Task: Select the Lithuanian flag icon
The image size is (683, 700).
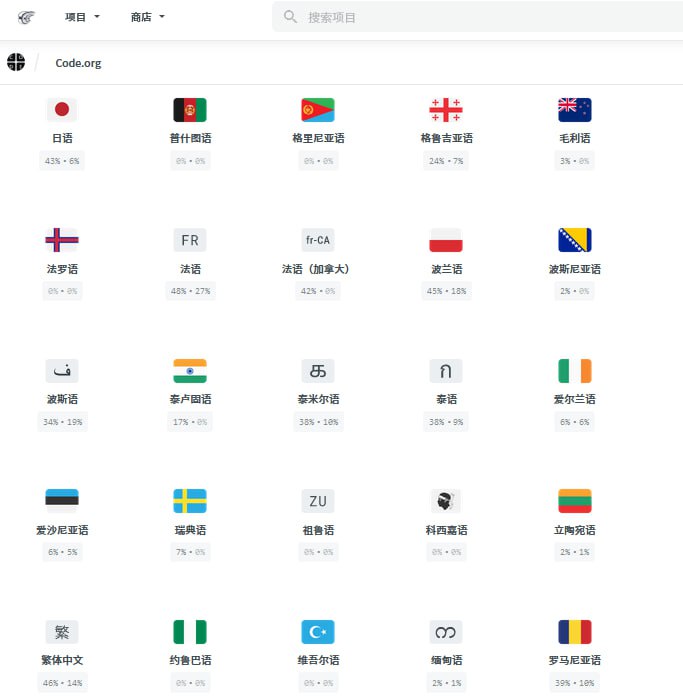Action: [x=575, y=501]
